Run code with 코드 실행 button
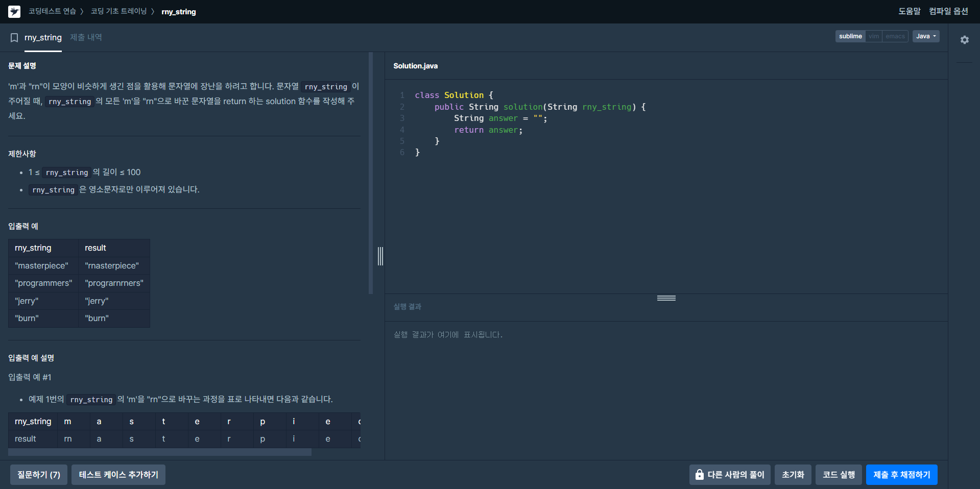Image resolution: width=980 pixels, height=489 pixels. click(839, 475)
